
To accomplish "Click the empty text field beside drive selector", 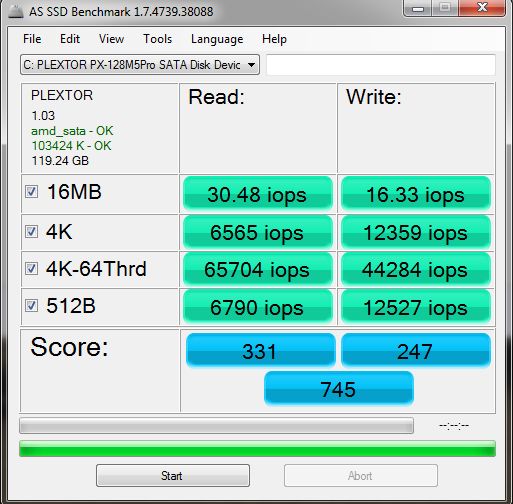I will pos(381,65).
